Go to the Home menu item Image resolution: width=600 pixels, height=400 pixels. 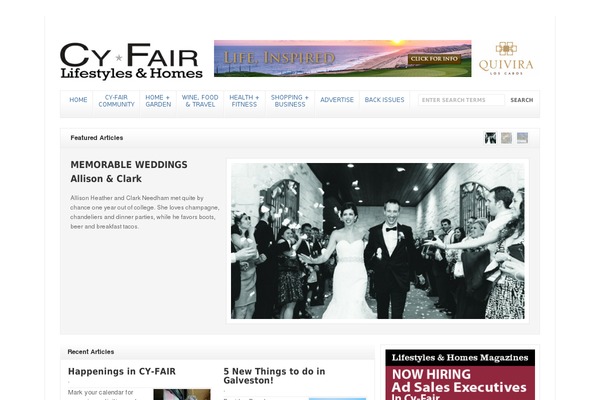tap(78, 100)
